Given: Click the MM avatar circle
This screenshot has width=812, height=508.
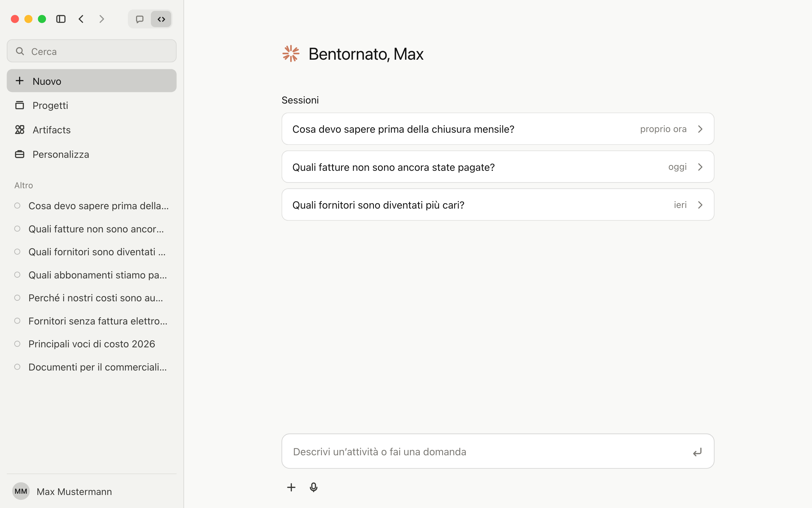Looking at the screenshot, I should pyautogui.click(x=21, y=491).
